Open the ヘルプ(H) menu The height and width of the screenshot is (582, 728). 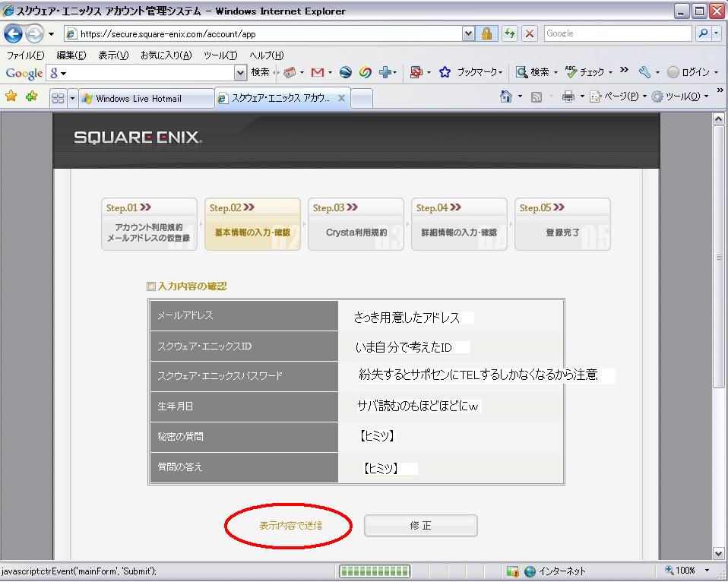(267, 55)
